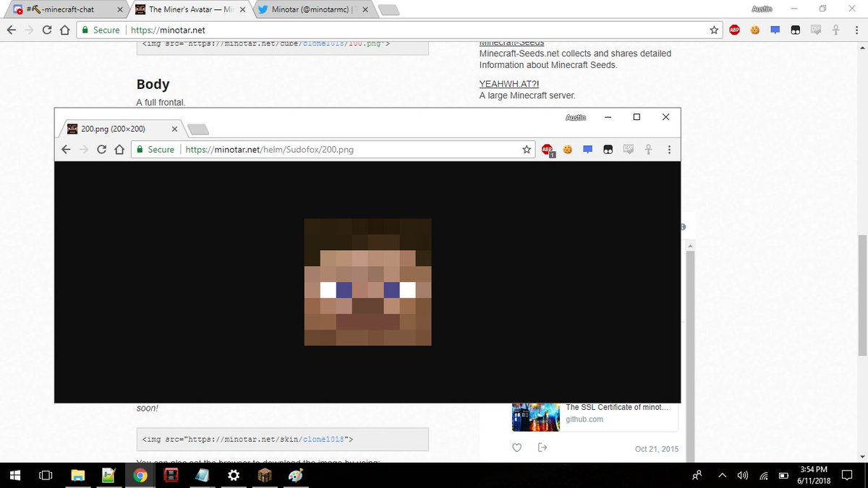The width and height of the screenshot is (868, 488).
Task: Open Windows Start menu
Action: click(x=16, y=476)
